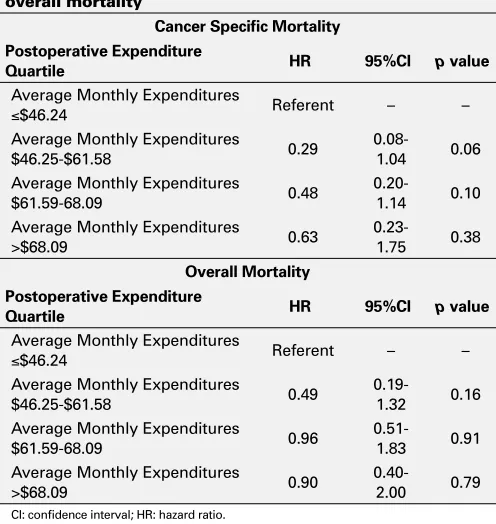Select the p value 0.79
Image resolution: width=496 pixels, height=524 pixels.
pos(465,483)
